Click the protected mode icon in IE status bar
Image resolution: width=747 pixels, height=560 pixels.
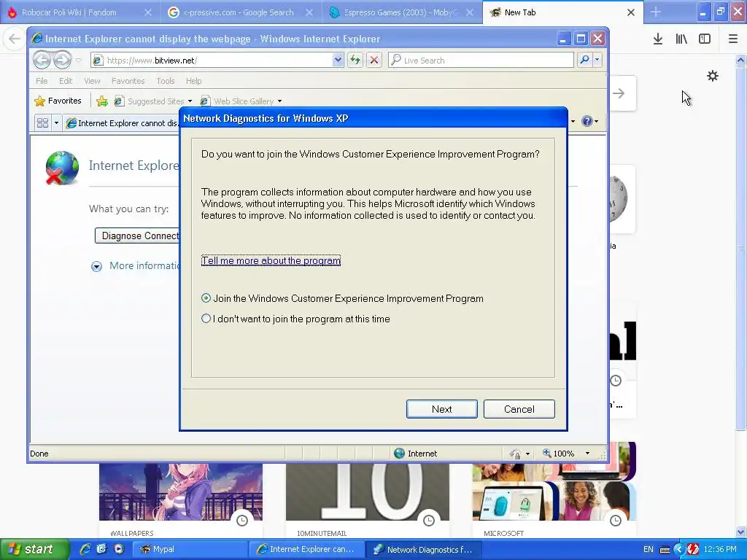[514, 454]
